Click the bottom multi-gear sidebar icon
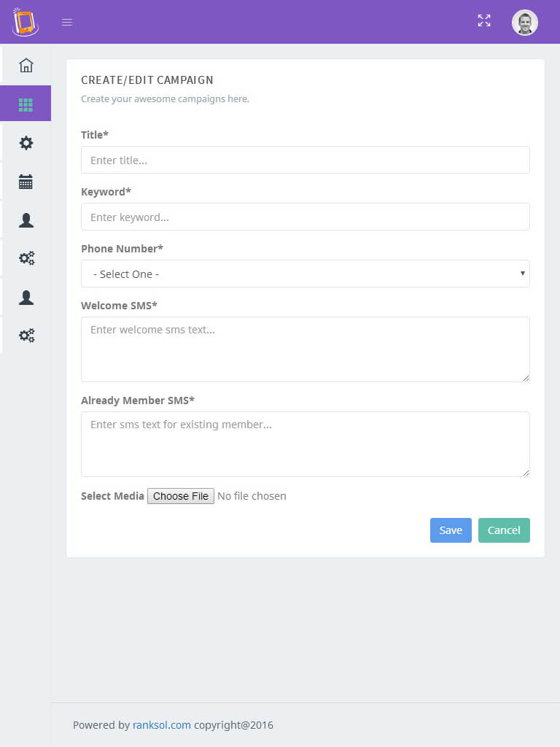The image size is (560, 747). coord(26,336)
